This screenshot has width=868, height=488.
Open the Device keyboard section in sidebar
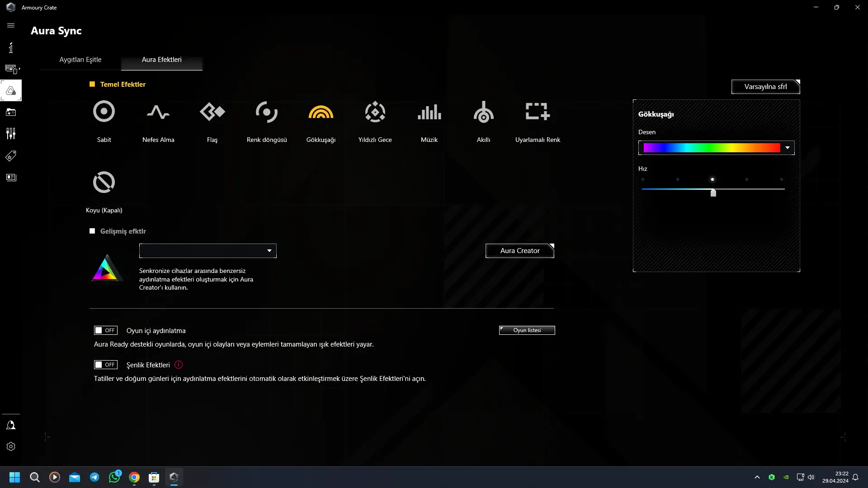tap(11, 69)
